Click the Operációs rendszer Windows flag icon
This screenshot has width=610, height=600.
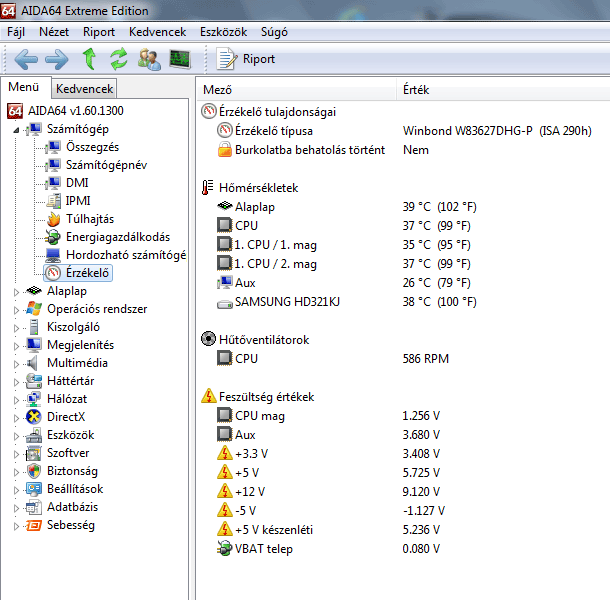point(34,309)
